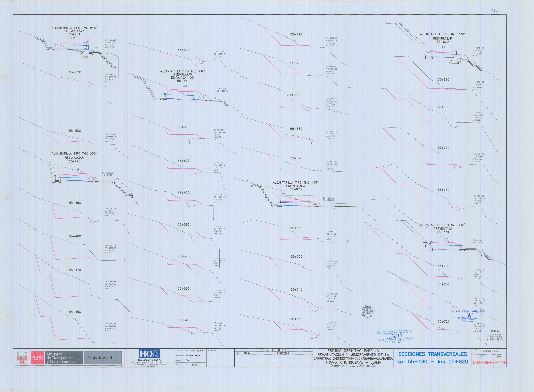This screenshot has height=392, width=534.
Task: Click 'CONTRATO N° 002-2009-MTC/20' text
Action: tap(353, 366)
